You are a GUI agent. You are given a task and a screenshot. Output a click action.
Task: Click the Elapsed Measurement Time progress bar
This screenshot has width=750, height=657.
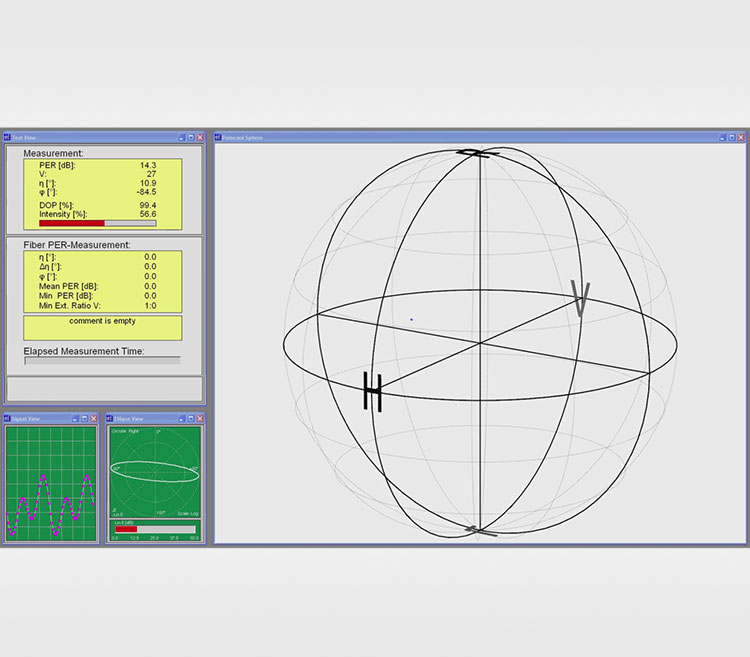tap(102, 360)
